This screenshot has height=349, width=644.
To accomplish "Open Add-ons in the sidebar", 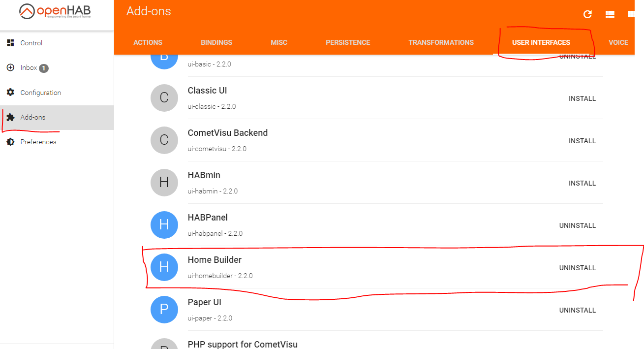I will [57, 117].
